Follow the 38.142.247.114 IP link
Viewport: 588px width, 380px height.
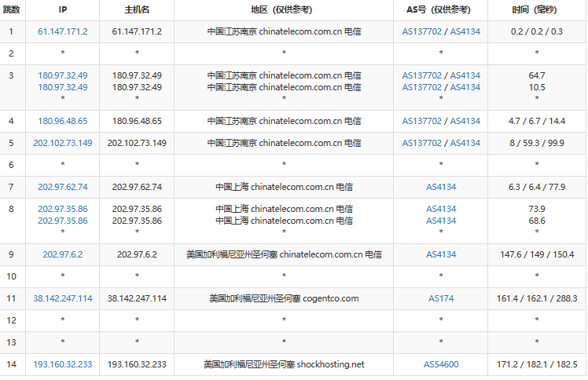point(63,298)
